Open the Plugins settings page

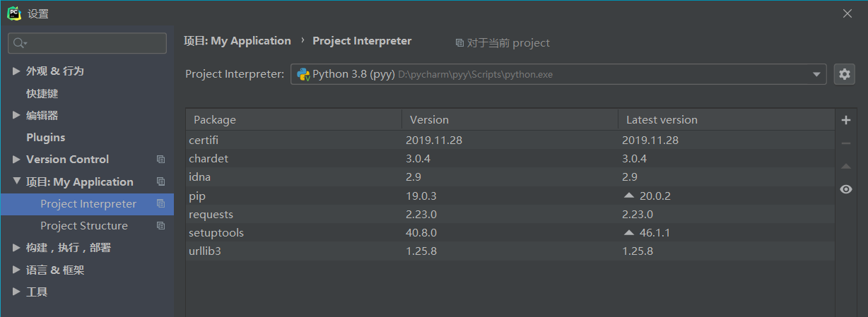(45, 138)
